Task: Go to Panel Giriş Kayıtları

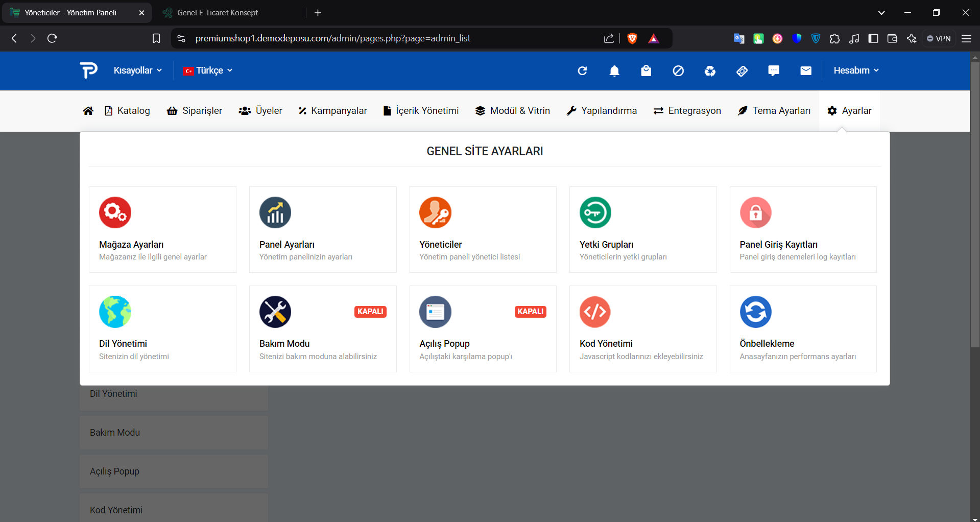Action: point(778,245)
